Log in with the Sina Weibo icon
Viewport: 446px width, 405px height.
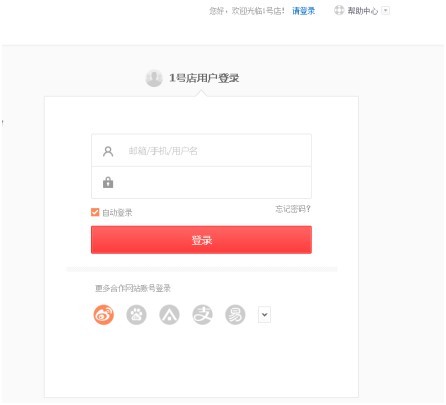point(103,314)
